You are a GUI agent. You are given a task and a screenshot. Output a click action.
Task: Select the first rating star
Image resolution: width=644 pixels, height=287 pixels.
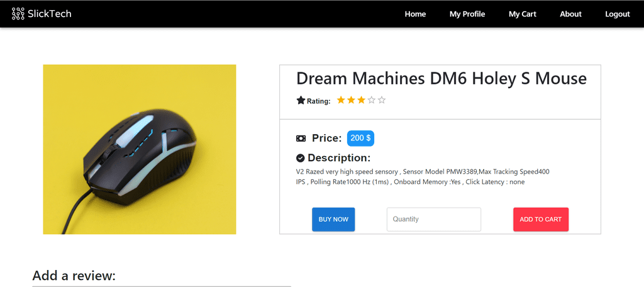[x=340, y=100]
